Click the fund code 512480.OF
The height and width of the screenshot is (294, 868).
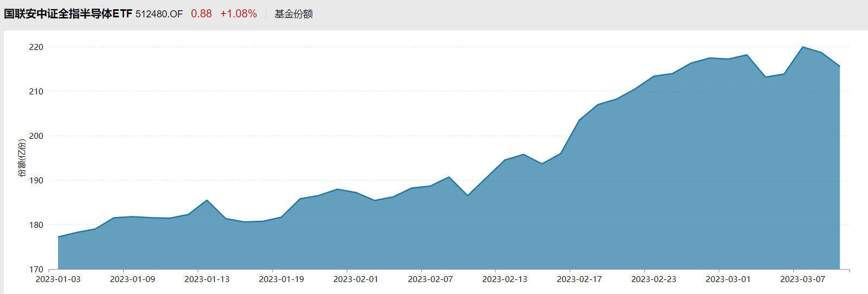click(x=159, y=14)
